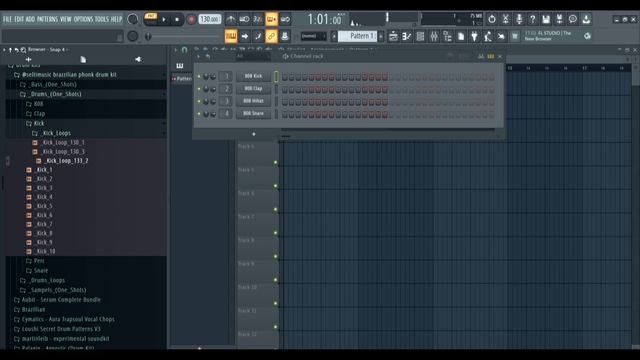Open the shop cart icon
Viewport: 640px width, 360px height.
pos(515,36)
